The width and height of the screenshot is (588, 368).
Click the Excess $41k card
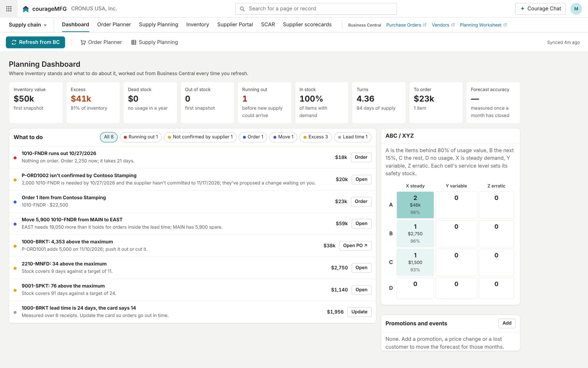[x=93, y=103]
